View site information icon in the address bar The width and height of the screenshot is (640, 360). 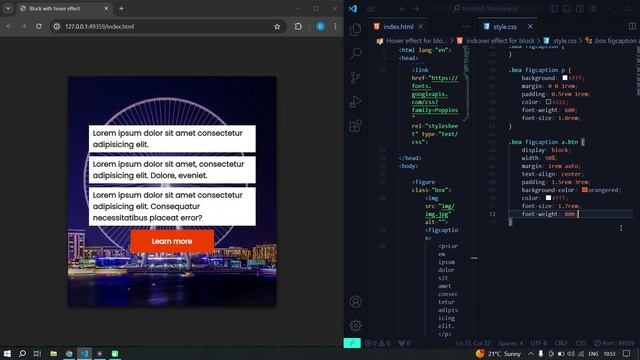tap(57, 27)
